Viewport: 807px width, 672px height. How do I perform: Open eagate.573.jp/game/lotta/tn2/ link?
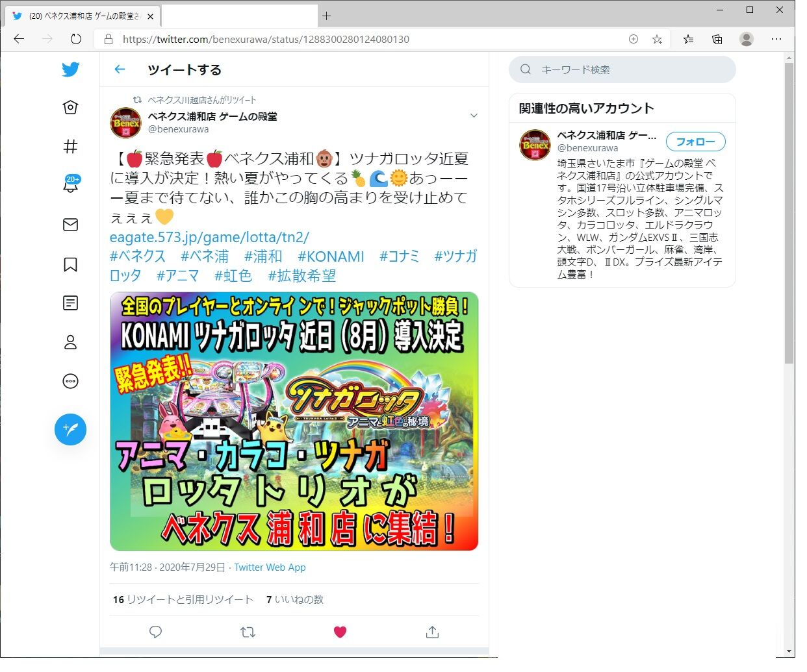coord(209,237)
